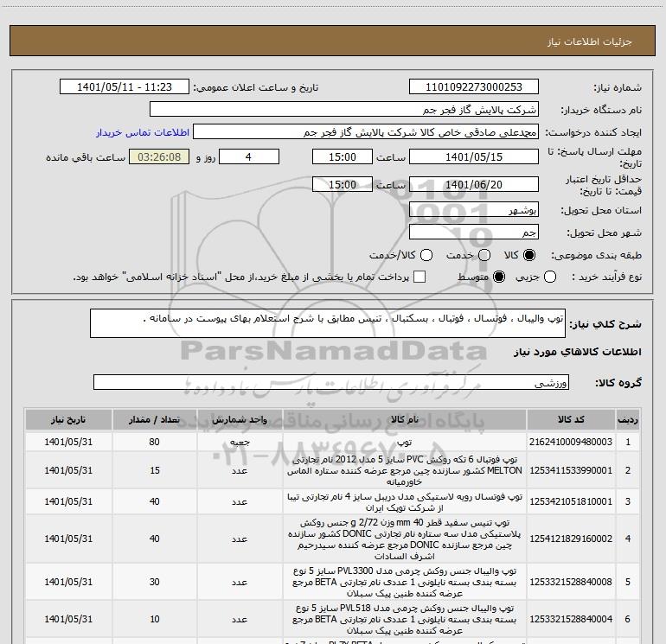This screenshot has width=666, height=644.
Task: Click quantity 15 in row 2
Action: 155,470
